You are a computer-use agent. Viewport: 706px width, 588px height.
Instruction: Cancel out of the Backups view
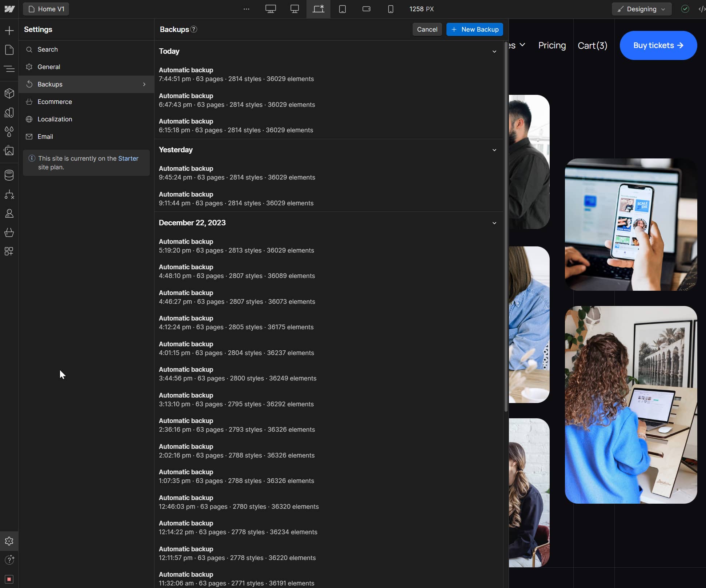click(427, 29)
